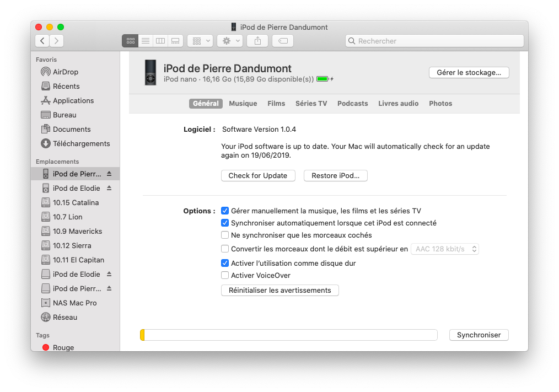Open Applications in the sidebar
This screenshot has width=559, height=392.
click(x=75, y=100)
